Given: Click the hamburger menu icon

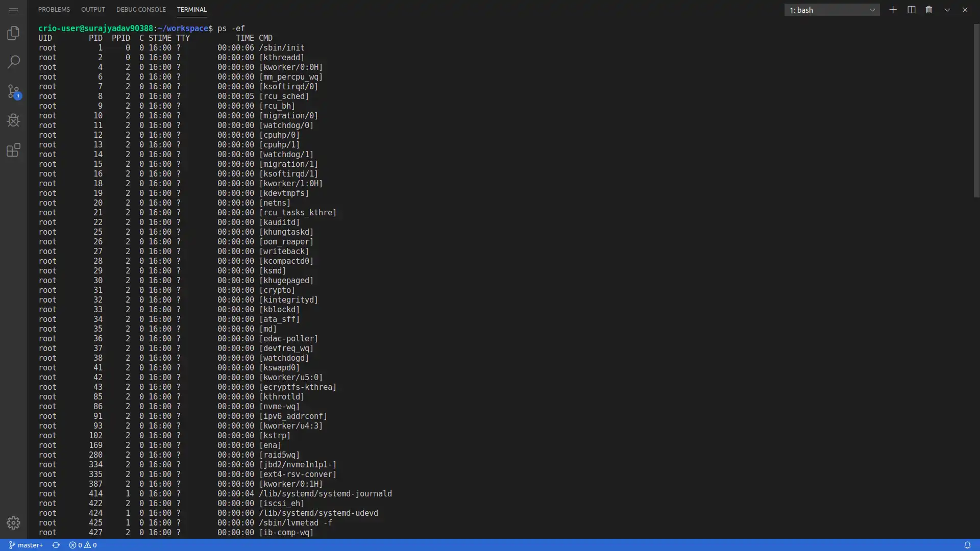Looking at the screenshot, I should (14, 10).
